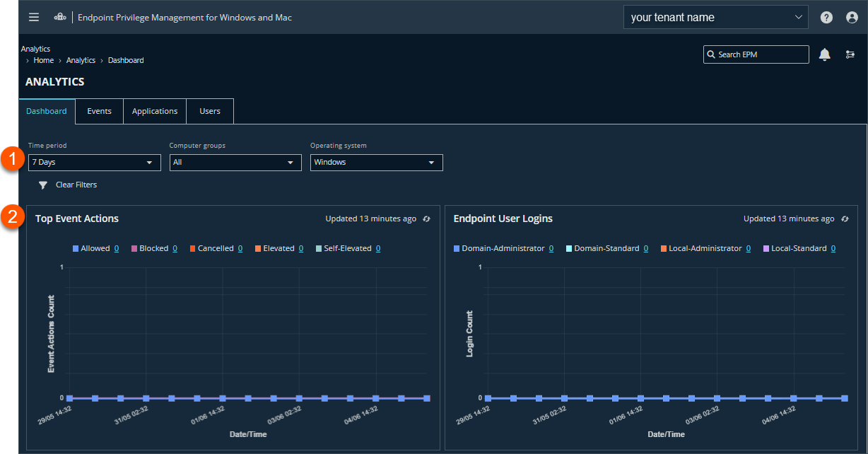Click the Endpoint User Logins heading
868x454 pixels.
point(503,219)
